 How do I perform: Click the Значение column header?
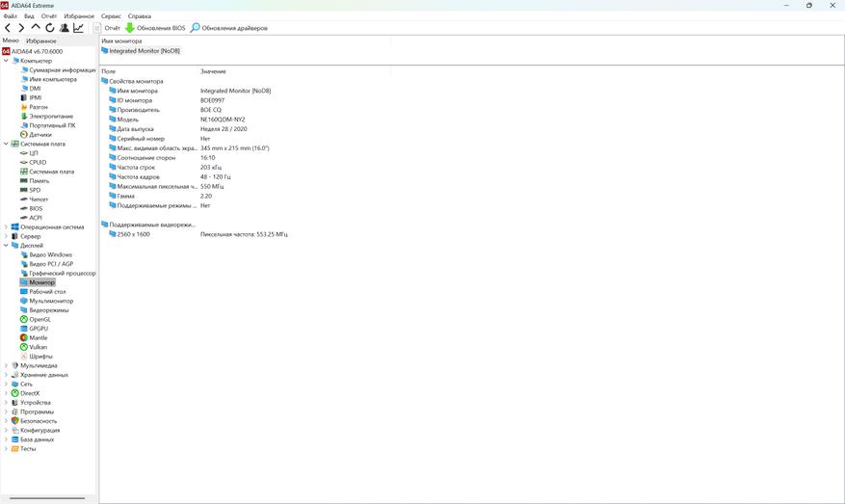tap(213, 71)
